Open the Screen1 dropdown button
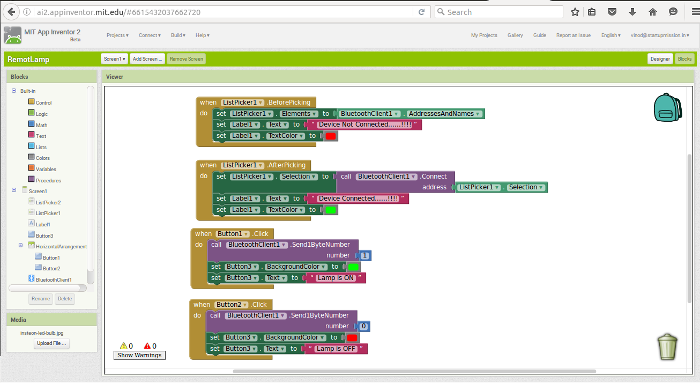This screenshot has height=383, width=700. (x=114, y=59)
